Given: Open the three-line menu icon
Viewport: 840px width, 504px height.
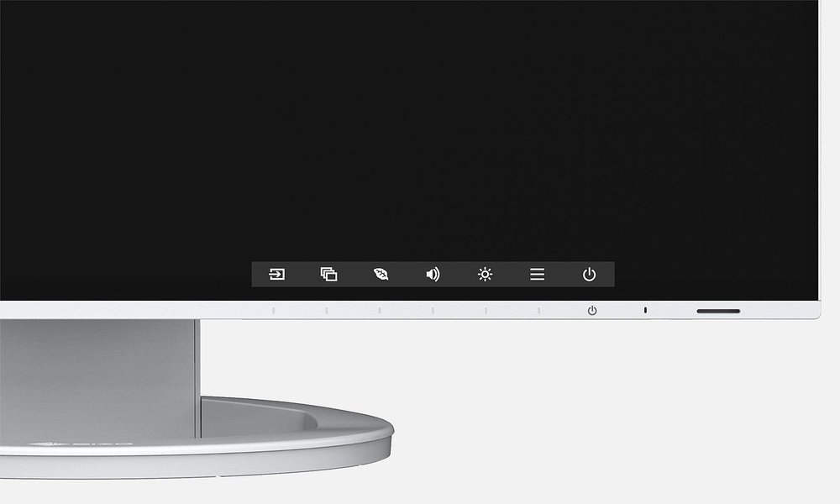Looking at the screenshot, I should (537, 274).
